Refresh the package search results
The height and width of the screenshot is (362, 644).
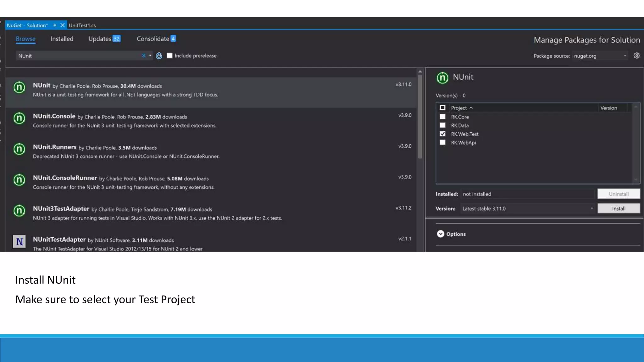pyautogui.click(x=159, y=56)
